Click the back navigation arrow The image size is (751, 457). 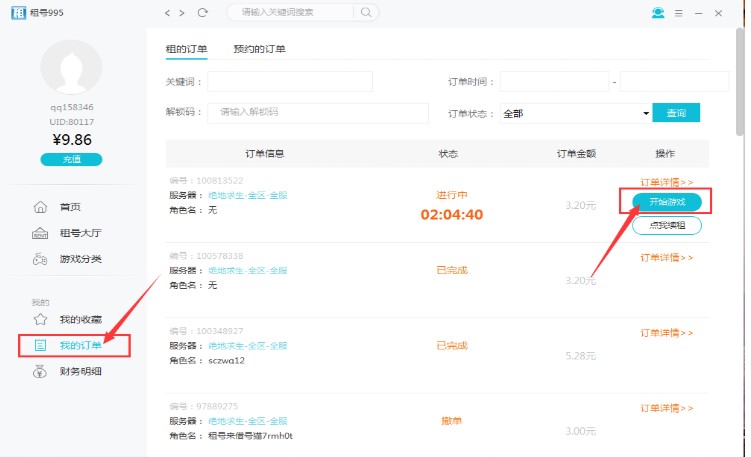[x=167, y=13]
